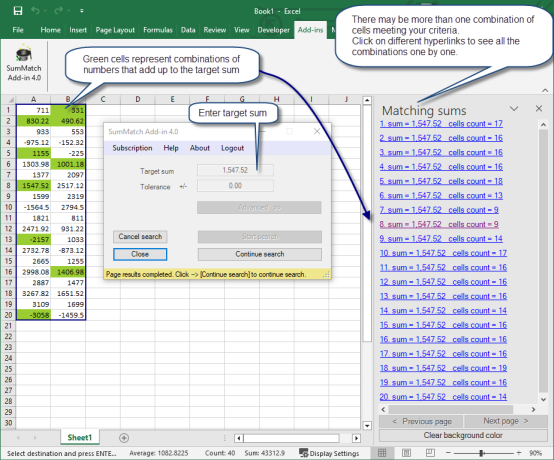This screenshot has height=460, width=554.
Task: Click the zoom in plus button
Action: (x=519, y=453)
